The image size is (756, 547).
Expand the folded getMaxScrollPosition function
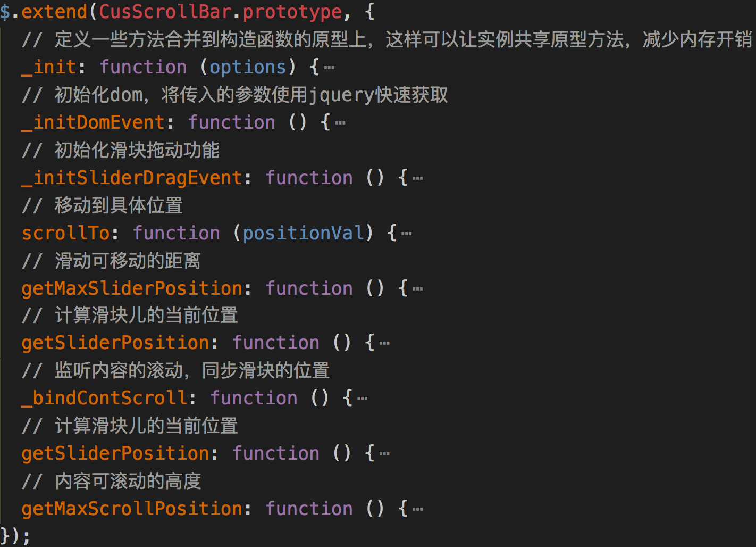[x=418, y=510]
